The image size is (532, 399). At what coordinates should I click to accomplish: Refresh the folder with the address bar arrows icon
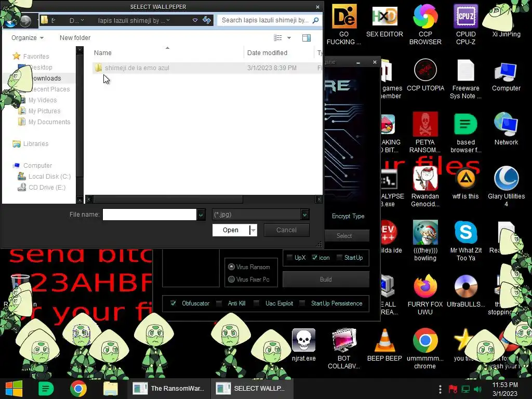207,20
